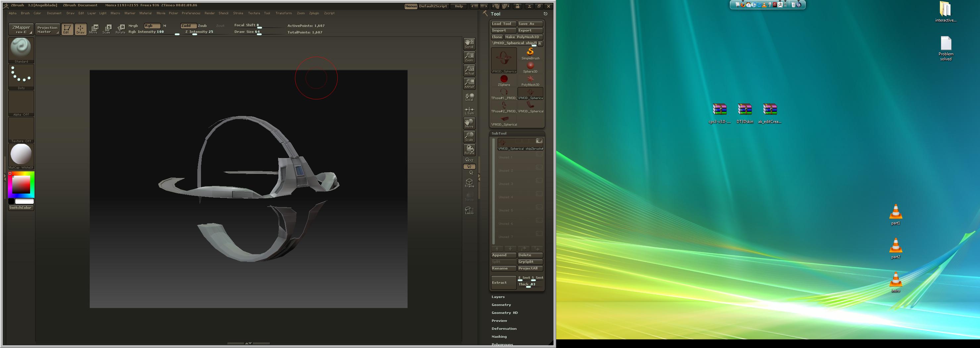
Task: Click the Extract button
Action: [x=504, y=283]
